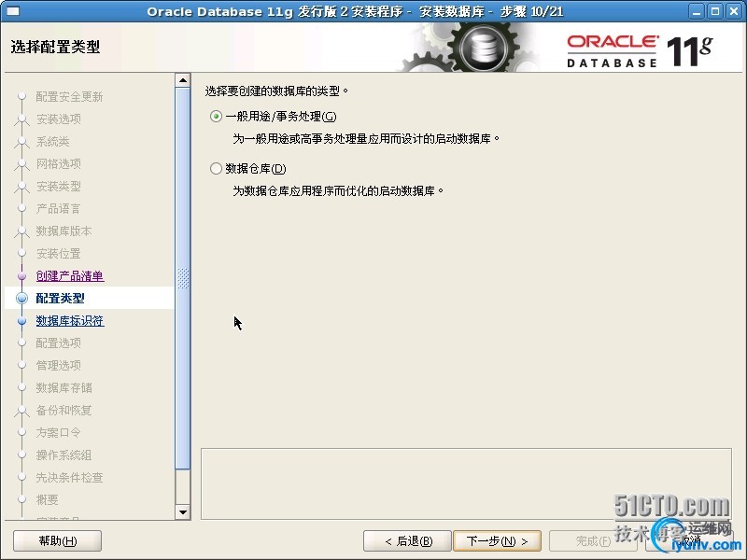
Task: Open the 数据库标识符 step link
Action: click(70, 320)
